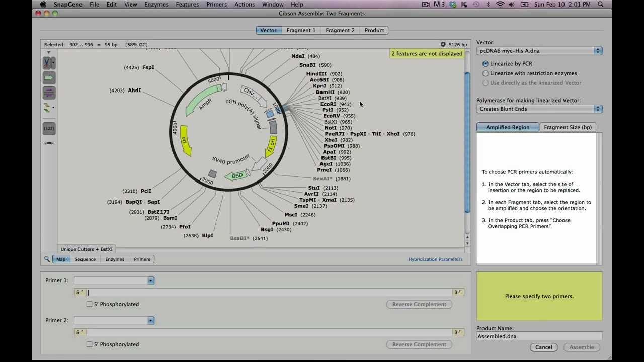Open the dropdown arrow beside the scissors button

(x=53, y=63)
